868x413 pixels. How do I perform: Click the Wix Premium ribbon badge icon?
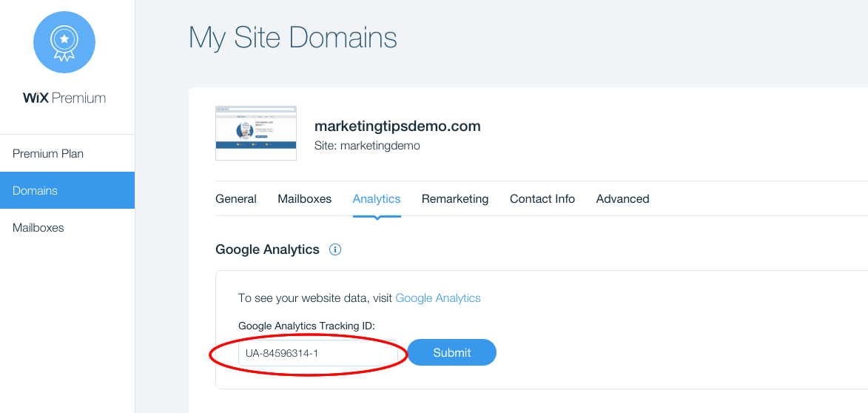click(64, 42)
